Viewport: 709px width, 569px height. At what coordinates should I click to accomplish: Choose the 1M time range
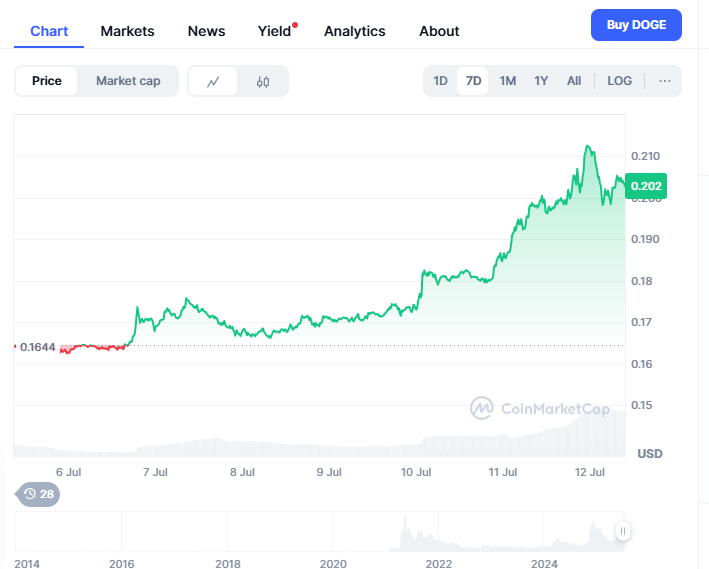[x=507, y=81]
